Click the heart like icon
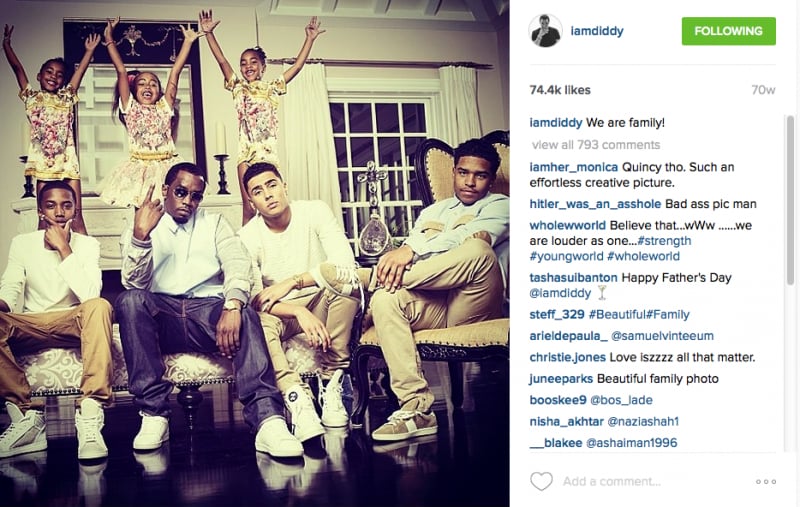This screenshot has height=507, width=800. (541, 481)
